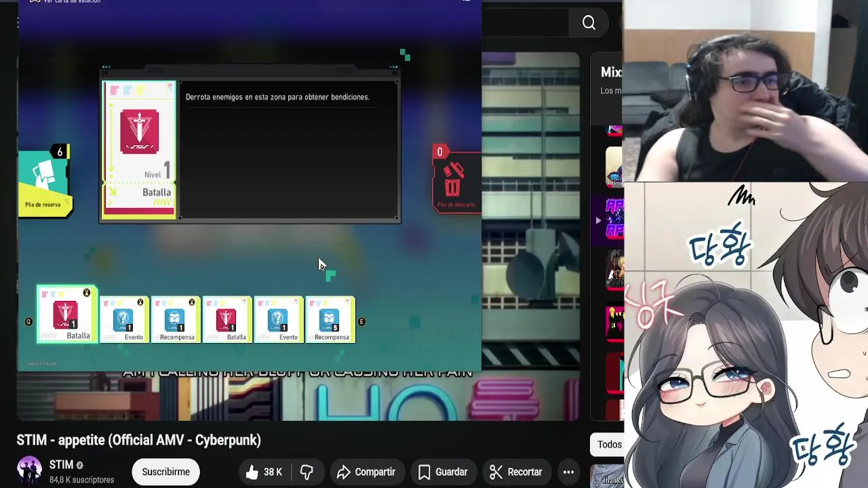Choose the Recompensa card showing level 1
The height and width of the screenshot is (488, 868).
[175, 319]
